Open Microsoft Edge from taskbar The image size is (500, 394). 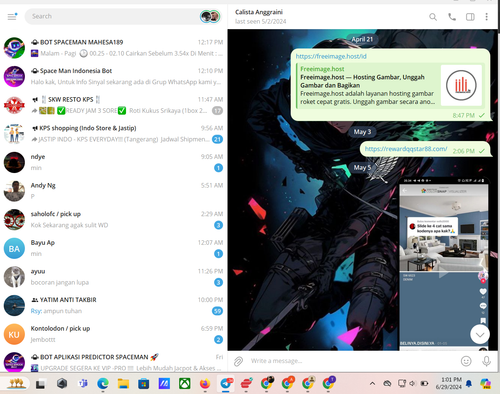103,384
